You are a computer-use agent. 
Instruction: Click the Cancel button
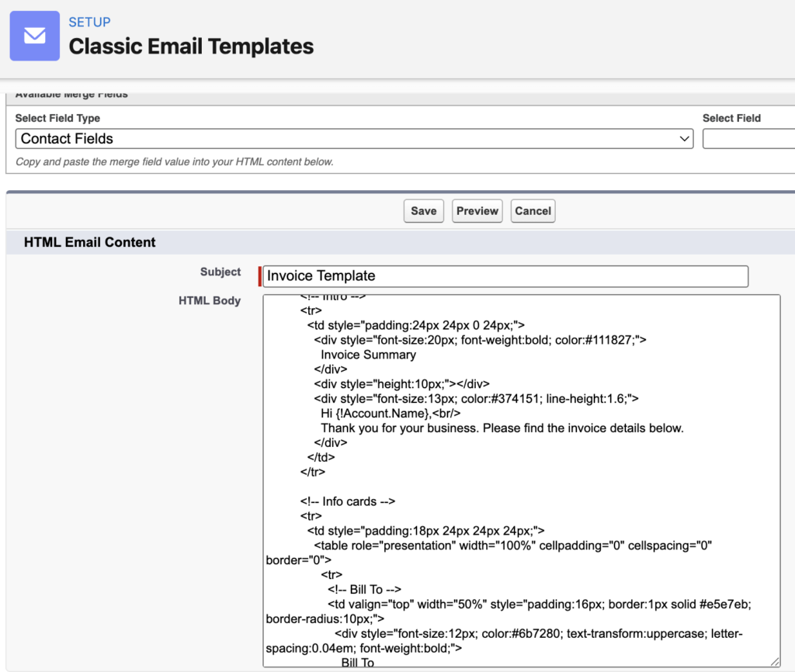(x=533, y=210)
